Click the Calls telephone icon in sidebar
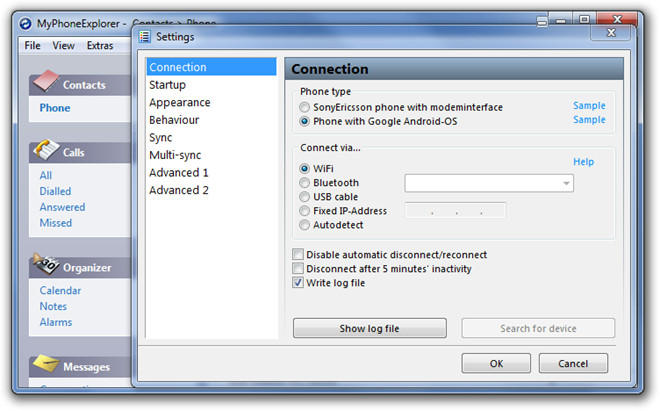 (x=46, y=149)
